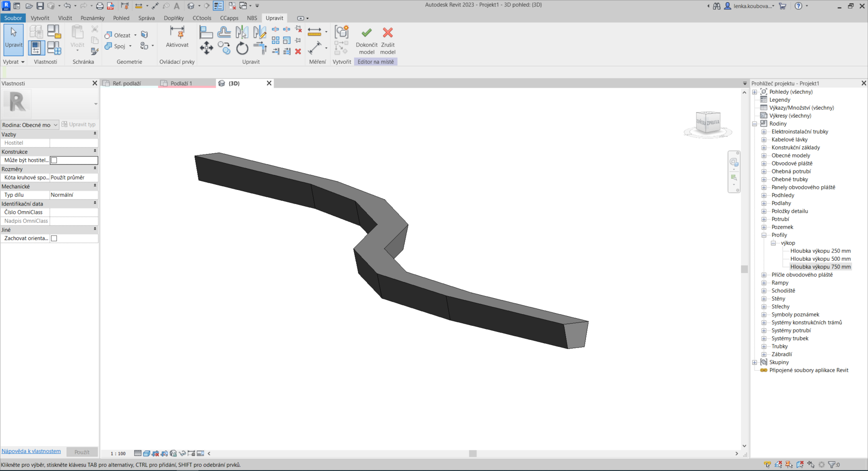Select 'Hloubka výkopu 500 mm' profile
Screen dimensions: 868x471
(820, 259)
